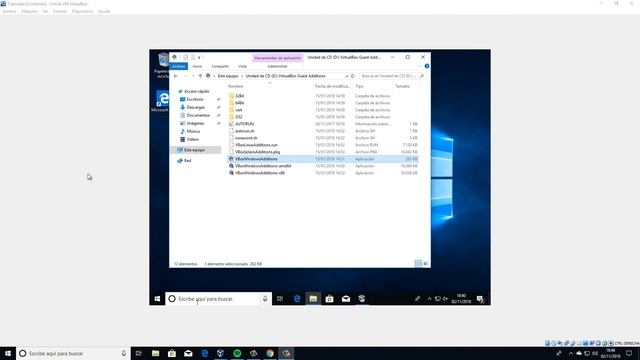The image size is (640, 360).
Task: Open the Administrar ribbon tab
Action: pos(277,66)
